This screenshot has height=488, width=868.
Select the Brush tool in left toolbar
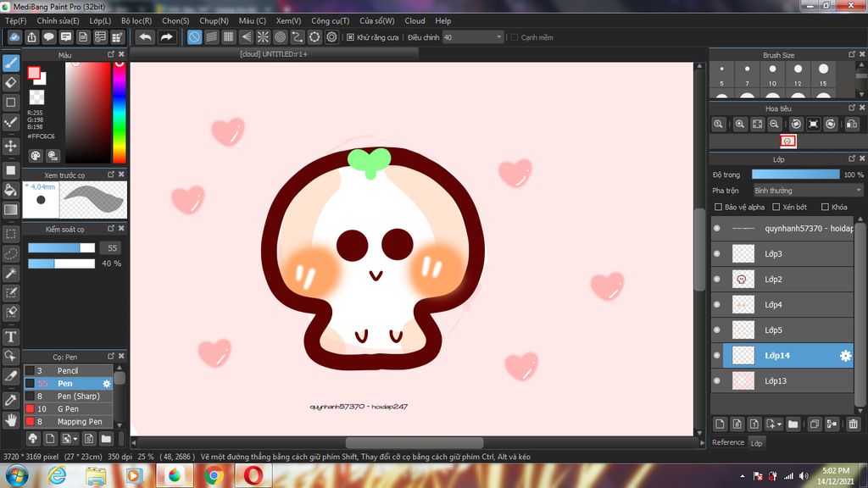click(11, 63)
